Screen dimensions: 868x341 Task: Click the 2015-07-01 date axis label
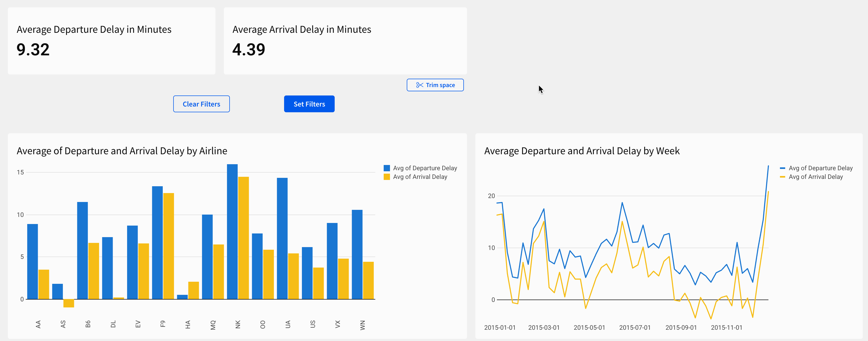[634, 328]
